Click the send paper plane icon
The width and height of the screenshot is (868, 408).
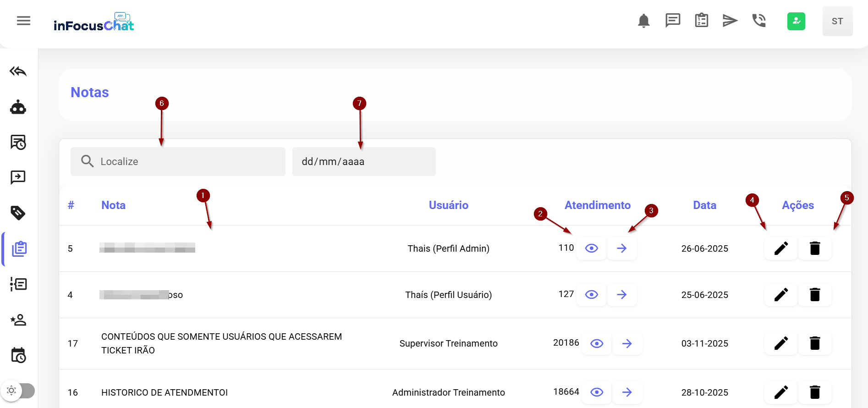(x=730, y=21)
